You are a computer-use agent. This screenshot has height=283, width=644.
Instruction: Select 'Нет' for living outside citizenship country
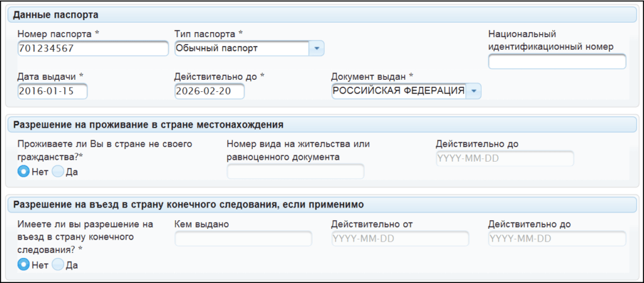click(23, 172)
